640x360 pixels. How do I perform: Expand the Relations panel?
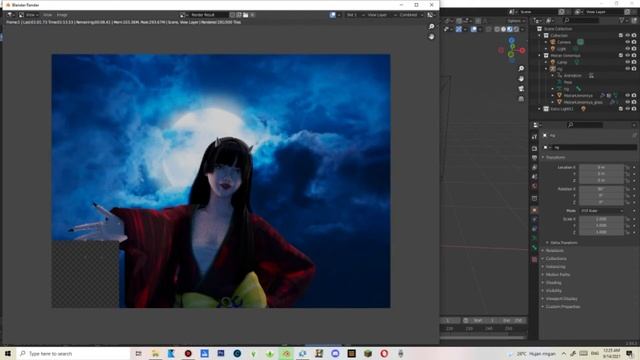(553, 251)
